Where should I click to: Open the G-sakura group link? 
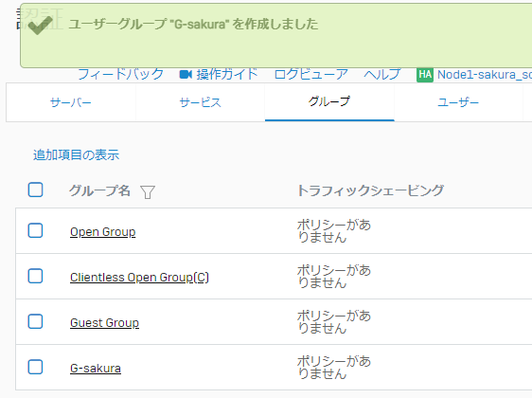(96, 369)
